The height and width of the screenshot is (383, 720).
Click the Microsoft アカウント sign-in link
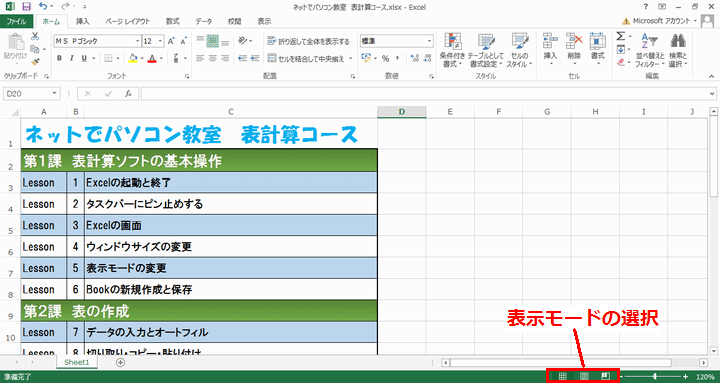coord(661,21)
